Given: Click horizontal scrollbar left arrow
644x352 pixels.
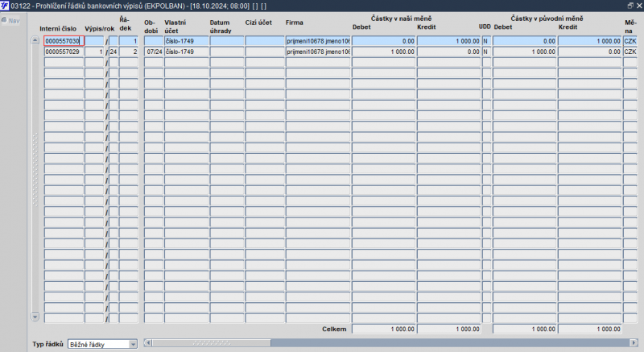Looking at the screenshot, I should coord(148,342).
